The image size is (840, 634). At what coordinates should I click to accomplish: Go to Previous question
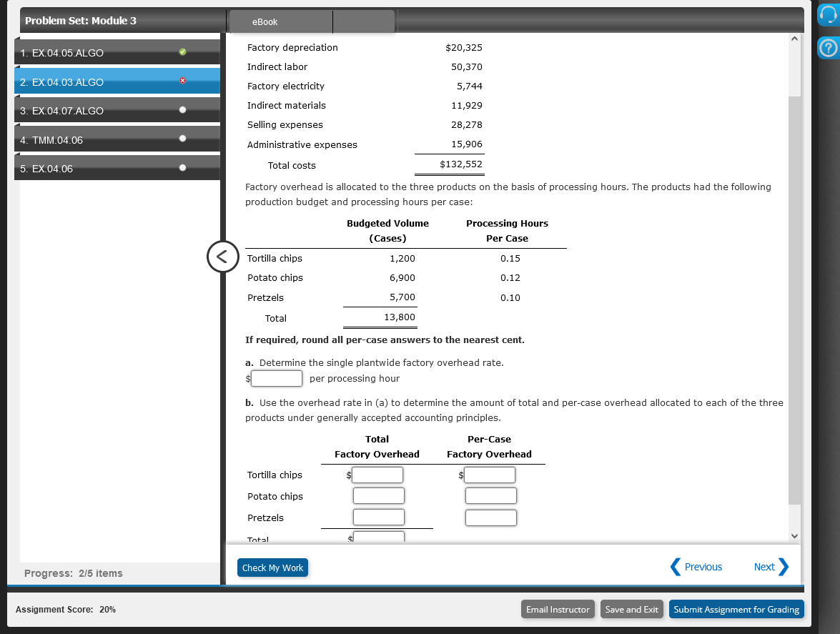696,567
